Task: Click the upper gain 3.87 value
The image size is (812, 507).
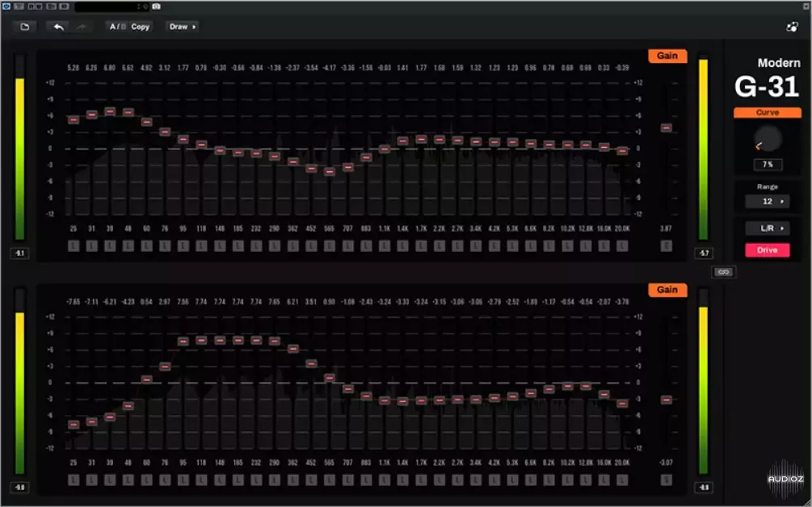Action: (x=667, y=228)
